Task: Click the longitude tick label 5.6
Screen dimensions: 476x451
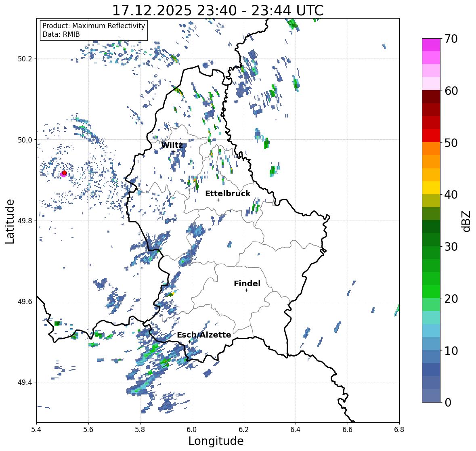Action: pos(88,429)
